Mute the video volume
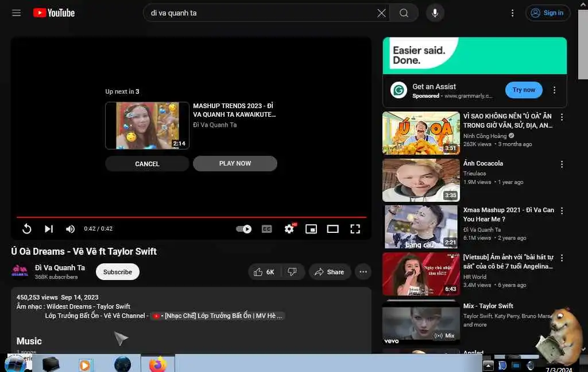This screenshot has height=372, width=588. point(70,229)
